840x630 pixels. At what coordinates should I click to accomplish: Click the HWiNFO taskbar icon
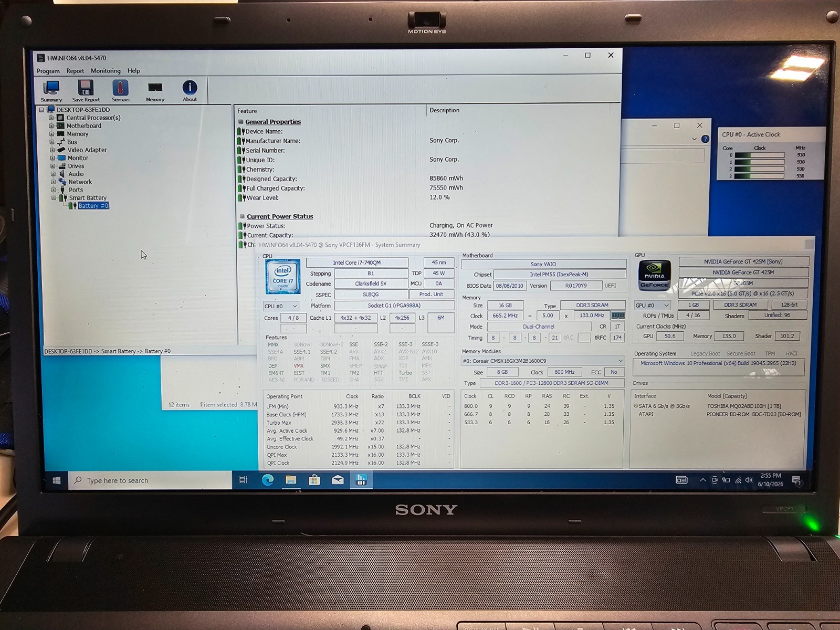(x=361, y=479)
